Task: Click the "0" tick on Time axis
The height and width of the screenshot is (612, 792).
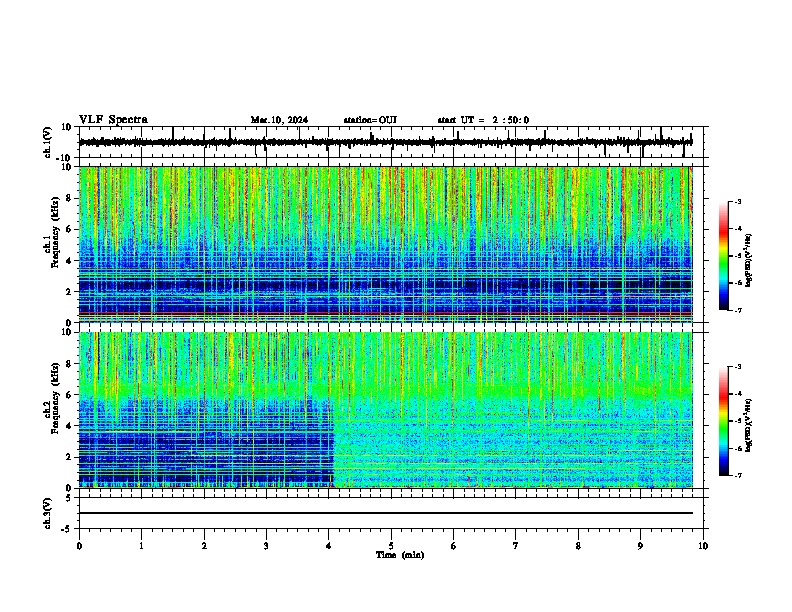Action: [79, 546]
